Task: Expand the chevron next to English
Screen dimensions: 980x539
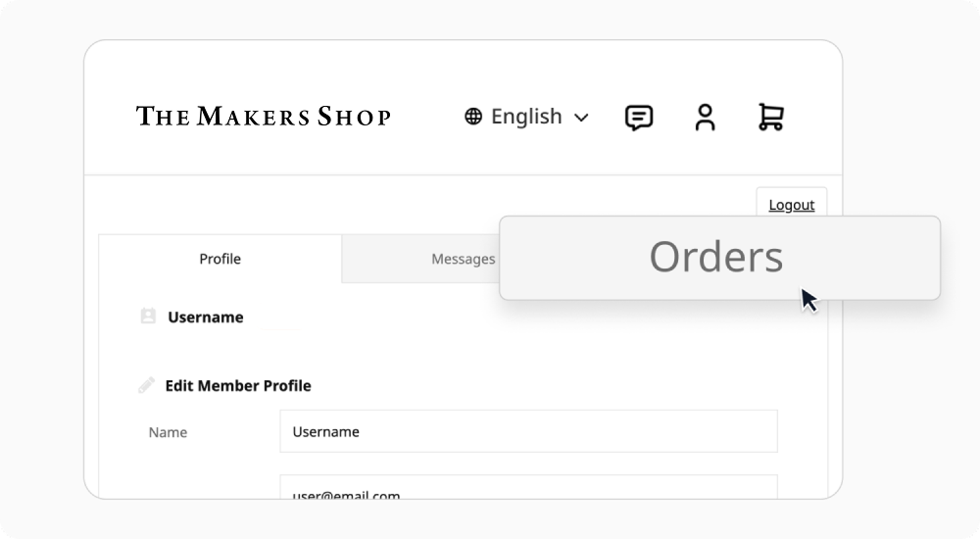Action: point(581,118)
